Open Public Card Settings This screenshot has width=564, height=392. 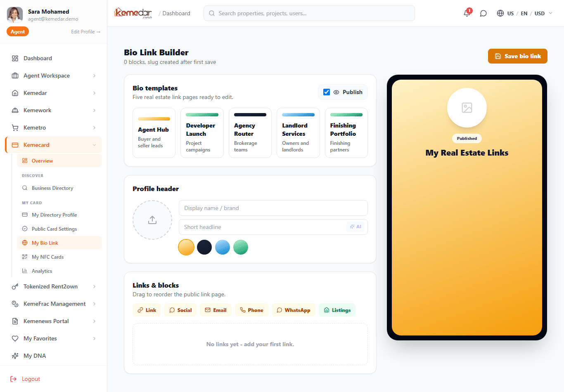click(59, 229)
